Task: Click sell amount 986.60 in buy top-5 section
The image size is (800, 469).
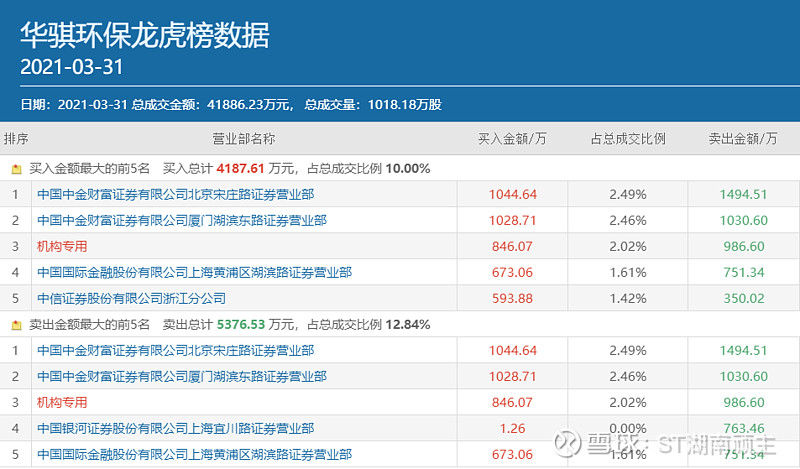Action: click(744, 246)
